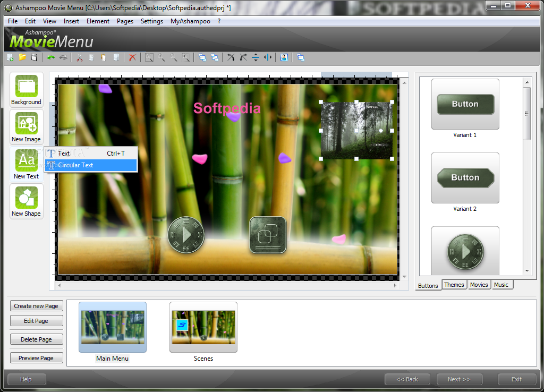Select the Main Menu page thumbnail
Viewport: 544px width, 392px height.
coord(113,327)
